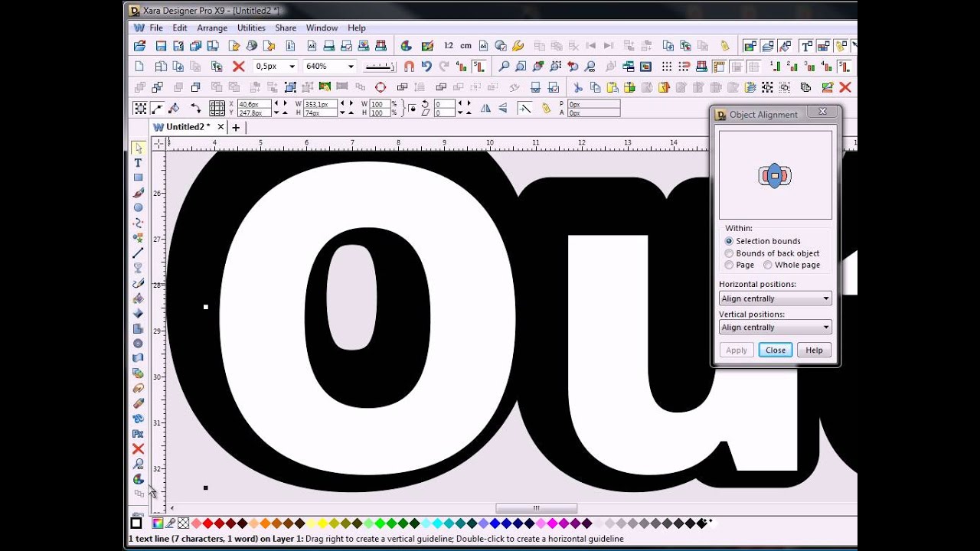The image size is (980, 551).
Task: Select the Live Effects Fx tool
Action: [x=138, y=434]
